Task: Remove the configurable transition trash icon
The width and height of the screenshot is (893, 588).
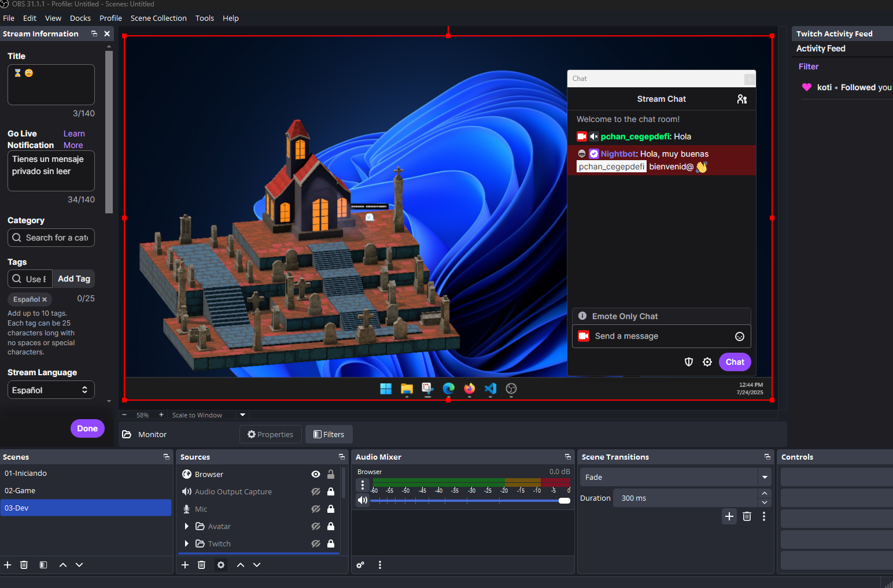Action: [x=747, y=516]
